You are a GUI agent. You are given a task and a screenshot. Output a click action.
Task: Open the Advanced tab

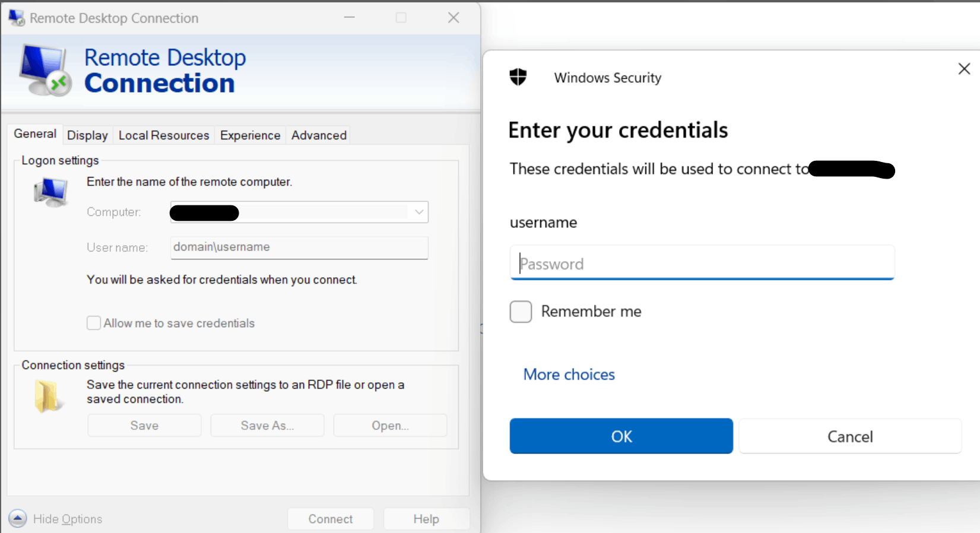click(319, 135)
